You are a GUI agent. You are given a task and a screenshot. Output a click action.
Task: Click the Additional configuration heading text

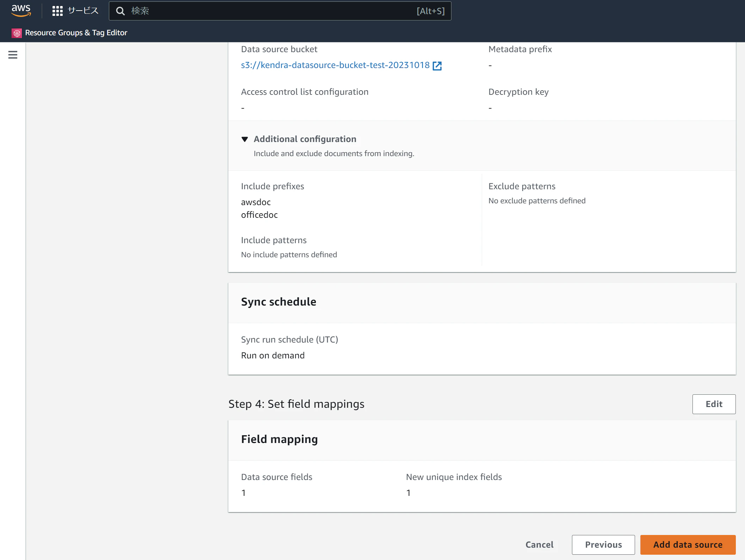pos(305,139)
